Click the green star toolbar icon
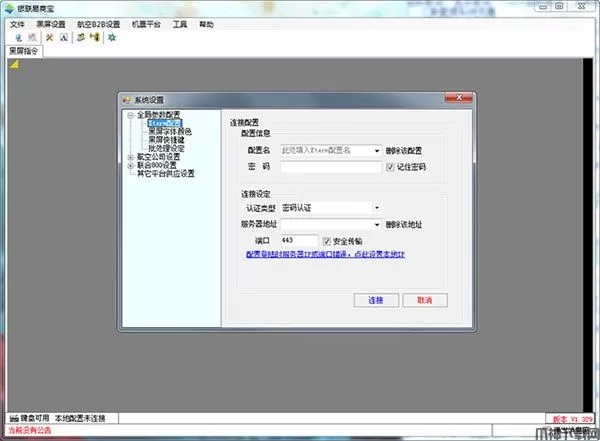The image size is (600, 441). [x=111, y=37]
